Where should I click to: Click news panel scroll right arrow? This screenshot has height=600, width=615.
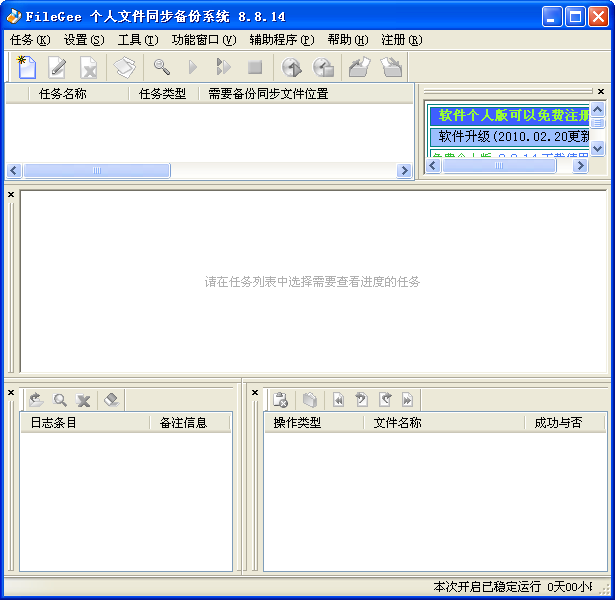(x=580, y=165)
